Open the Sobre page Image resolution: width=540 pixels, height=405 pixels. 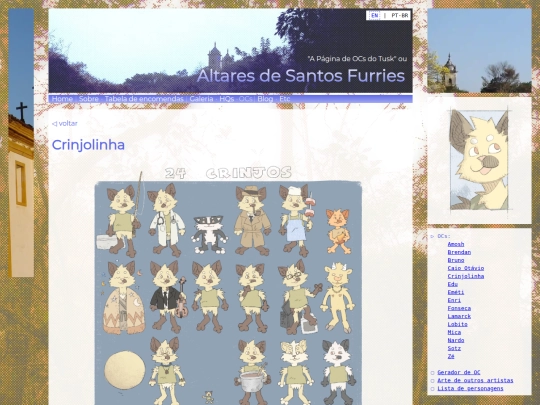click(89, 99)
